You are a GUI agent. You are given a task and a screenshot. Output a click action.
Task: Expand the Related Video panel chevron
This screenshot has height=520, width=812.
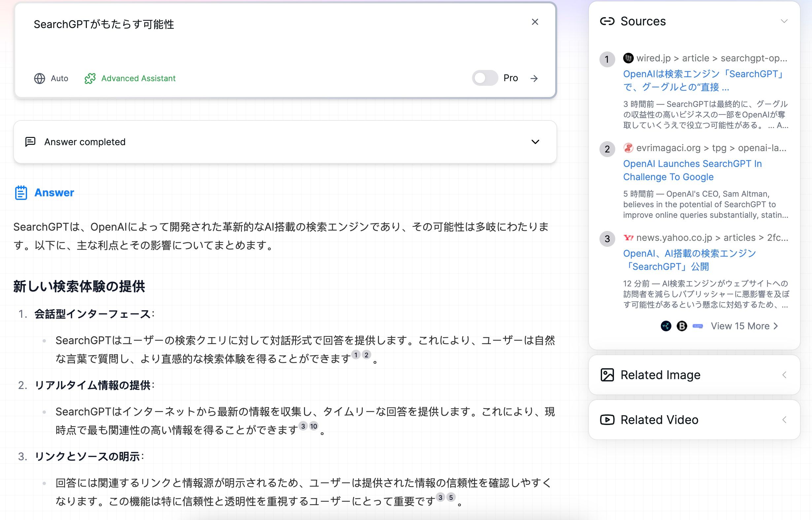click(x=784, y=420)
